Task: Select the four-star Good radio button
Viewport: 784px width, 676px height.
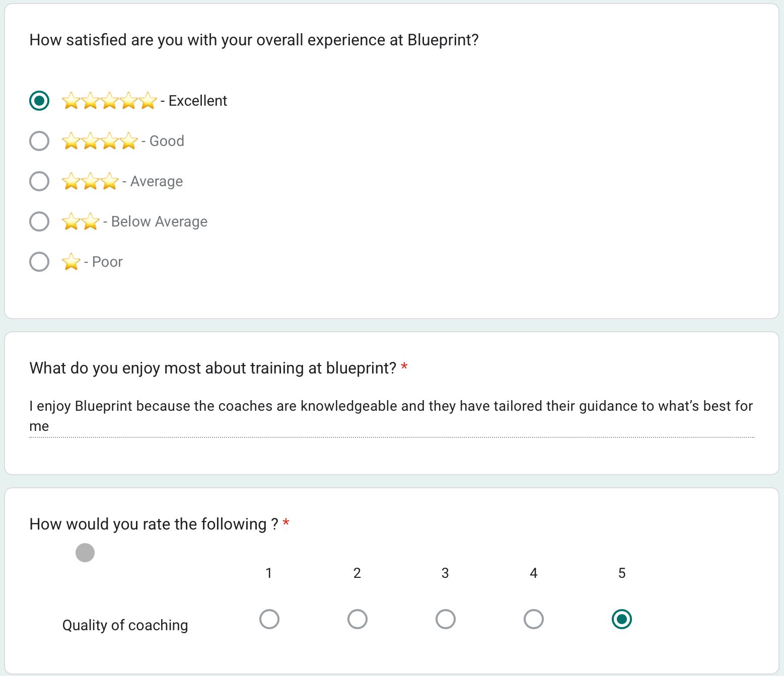Action: (x=39, y=141)
